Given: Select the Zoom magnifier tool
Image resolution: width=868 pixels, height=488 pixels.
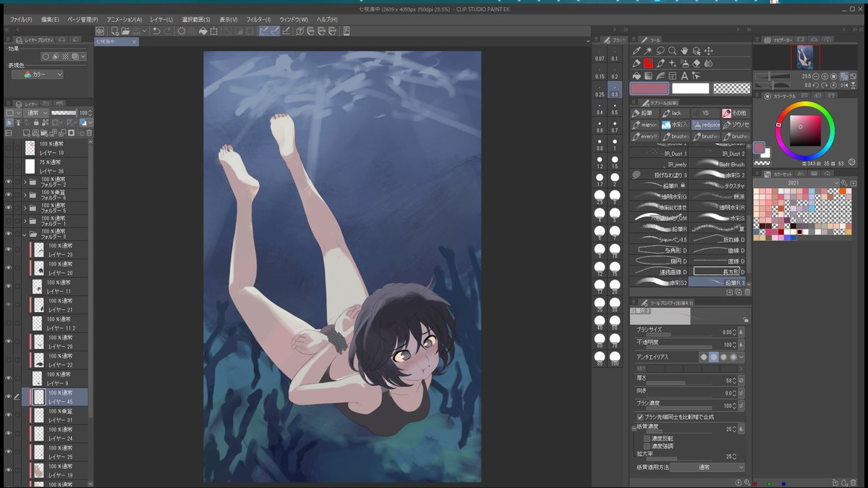Looking at the screenshot, I should 673,51.
